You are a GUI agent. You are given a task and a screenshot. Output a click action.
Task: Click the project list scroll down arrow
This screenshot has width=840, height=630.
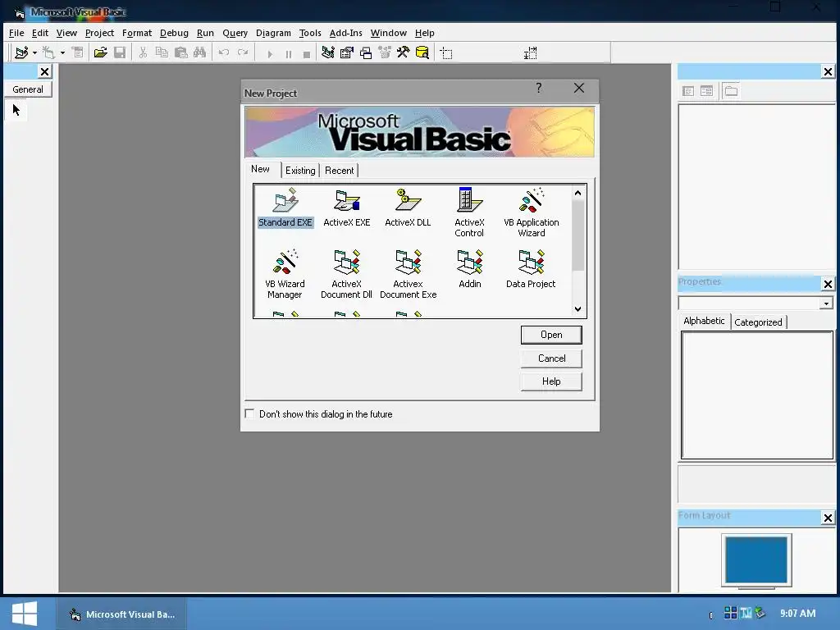pyautogui.click(x=578, y=308)
